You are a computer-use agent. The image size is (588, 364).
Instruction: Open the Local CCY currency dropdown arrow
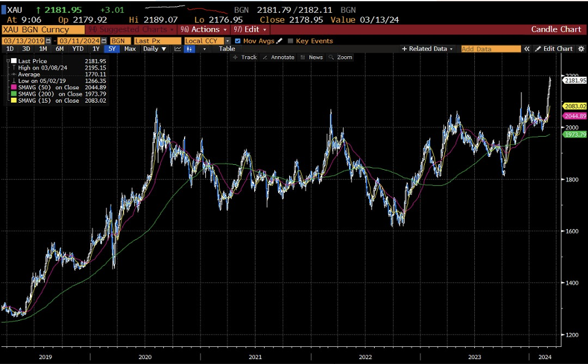(x=227, y=41)
